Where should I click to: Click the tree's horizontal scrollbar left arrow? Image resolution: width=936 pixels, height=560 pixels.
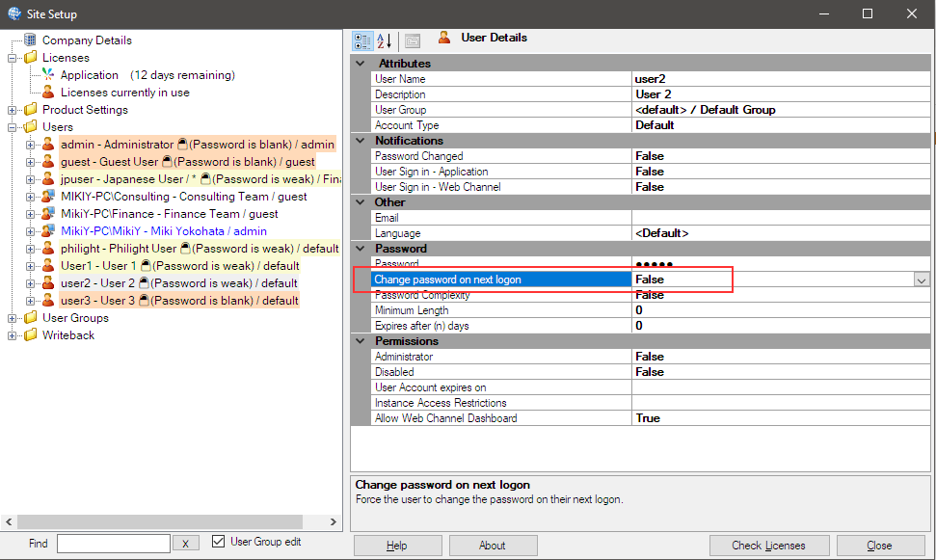tap(9, 521)
